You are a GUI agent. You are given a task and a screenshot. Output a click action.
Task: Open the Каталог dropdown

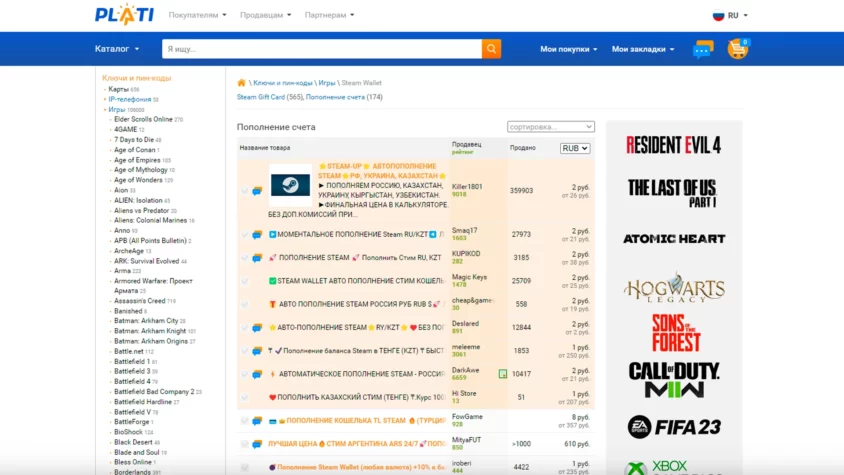[117, 49]
